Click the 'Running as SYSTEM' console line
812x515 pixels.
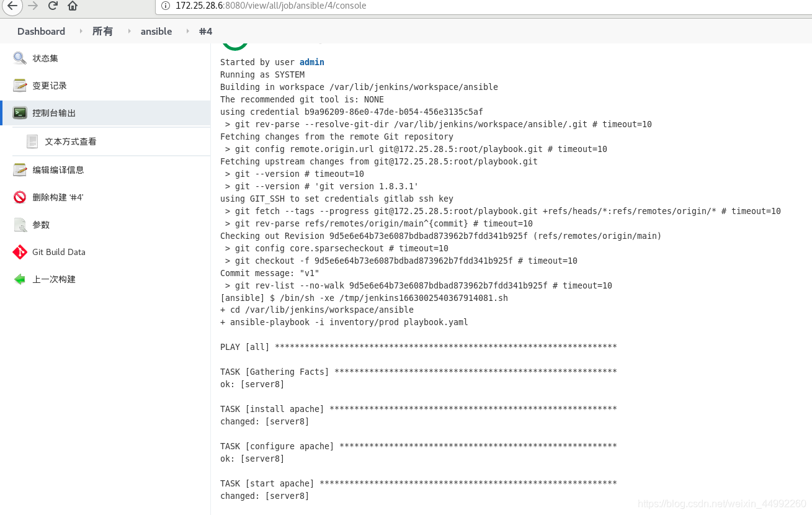click(x=262, y=74)
